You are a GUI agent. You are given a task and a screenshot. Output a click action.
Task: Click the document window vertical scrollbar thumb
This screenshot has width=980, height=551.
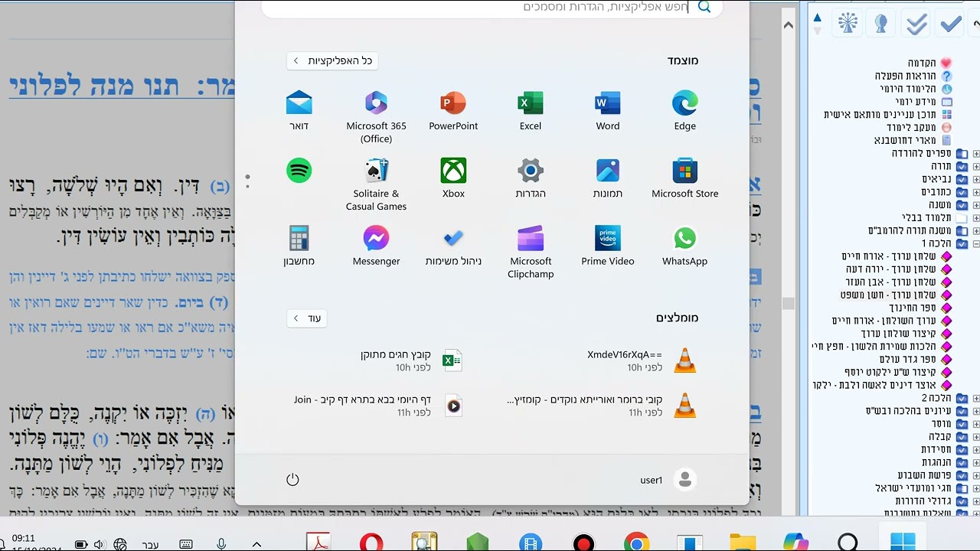click(788, 304)
